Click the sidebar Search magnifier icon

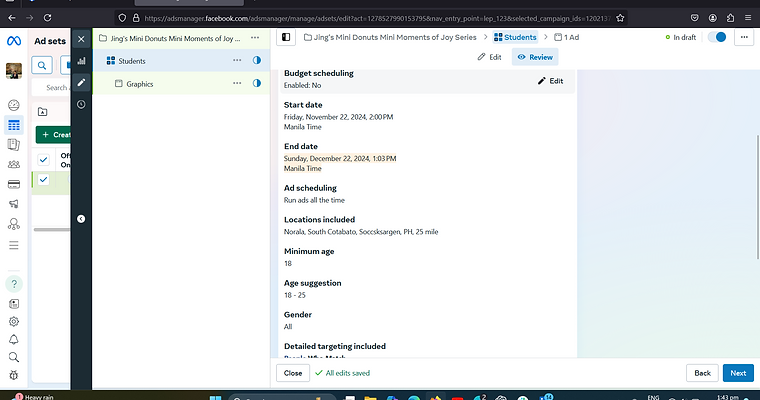14,357
